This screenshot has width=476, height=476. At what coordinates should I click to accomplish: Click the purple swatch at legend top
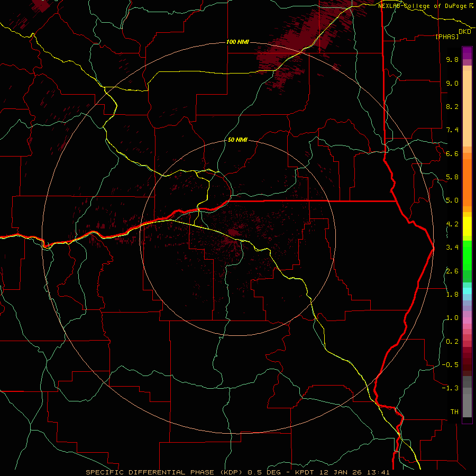coord(467,53)
